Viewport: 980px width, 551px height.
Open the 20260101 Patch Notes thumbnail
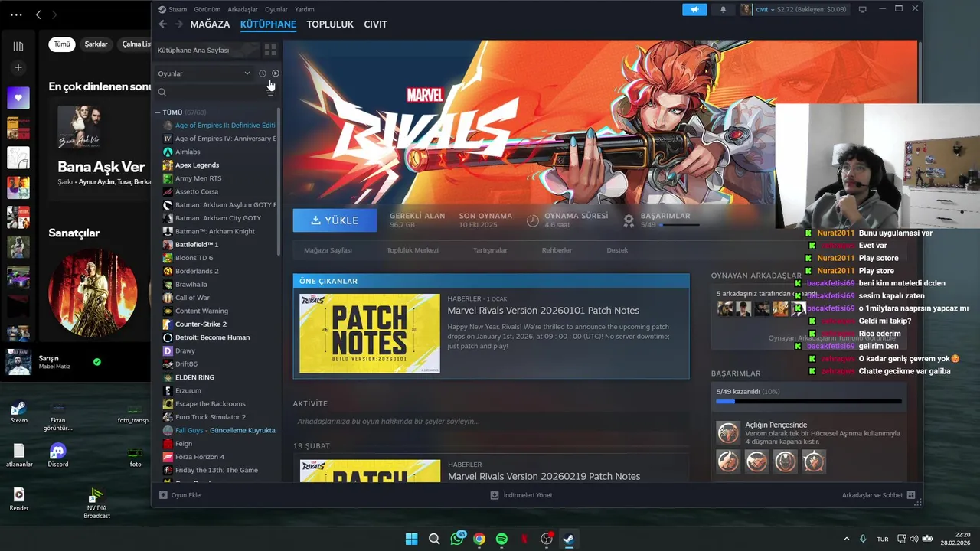tap(369, 333)
